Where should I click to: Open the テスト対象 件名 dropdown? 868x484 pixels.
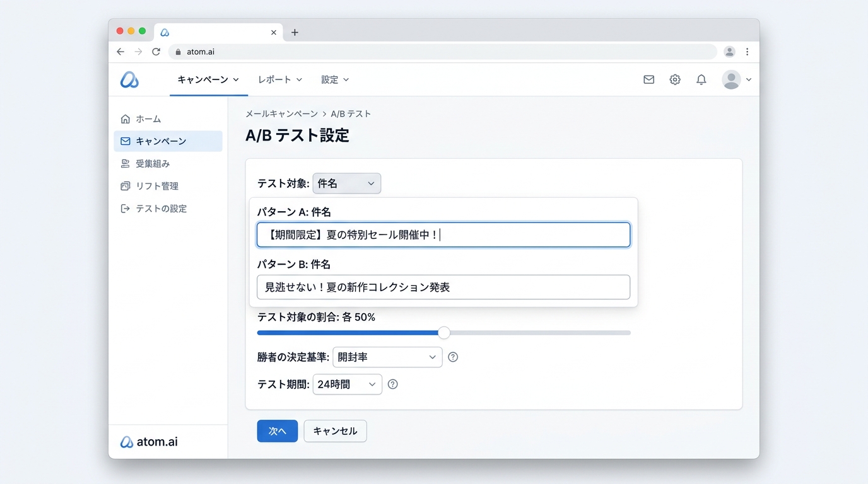click(346, 183)
